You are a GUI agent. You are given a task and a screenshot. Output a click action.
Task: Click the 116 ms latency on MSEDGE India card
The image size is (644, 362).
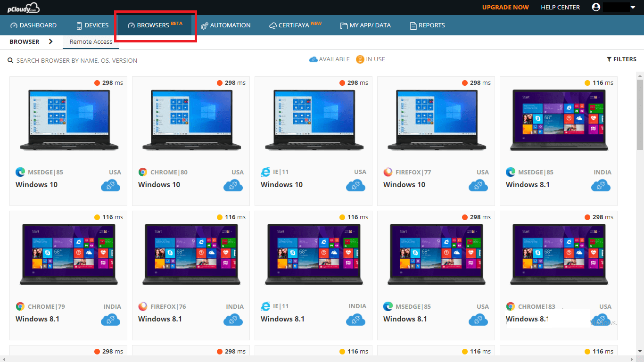tap(603, 83)
